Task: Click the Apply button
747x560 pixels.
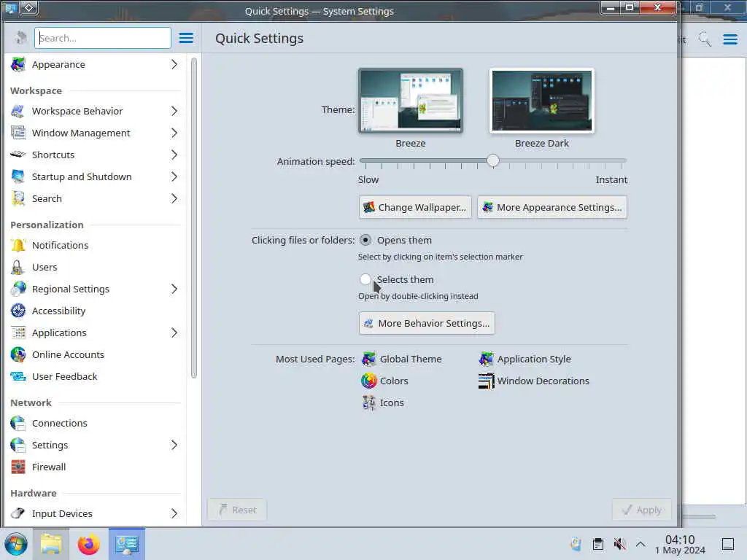Action: coord(642,510)
